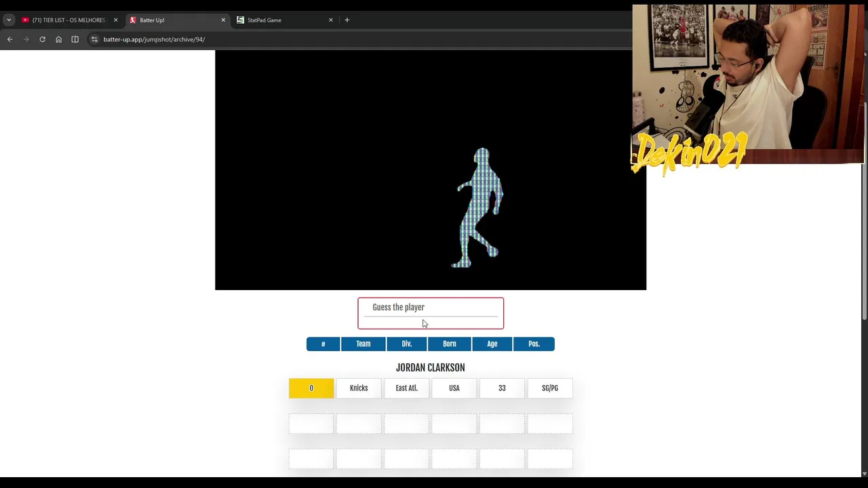Click the Team column header button
The height and width of the screenshot is (488, 868).
[363, 344]
